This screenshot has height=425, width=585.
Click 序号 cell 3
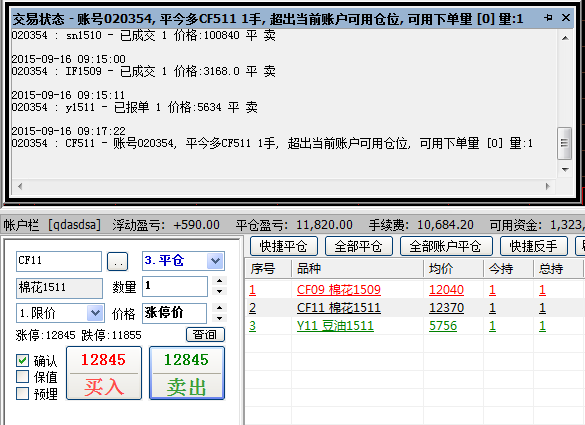pos(253,326)
